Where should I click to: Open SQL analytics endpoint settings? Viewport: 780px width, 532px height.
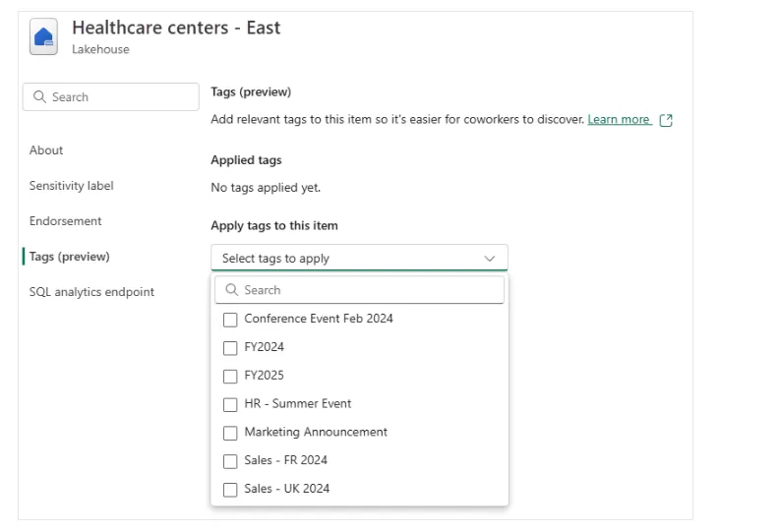point(91,292)
